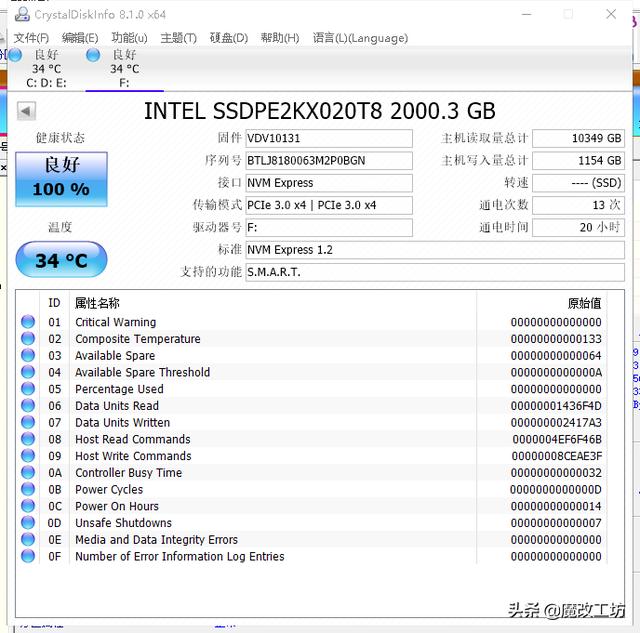Viewport: 640px width, 633px height.
Task: Click status circle for Host Write Commands row
Action: coord(28,455)
